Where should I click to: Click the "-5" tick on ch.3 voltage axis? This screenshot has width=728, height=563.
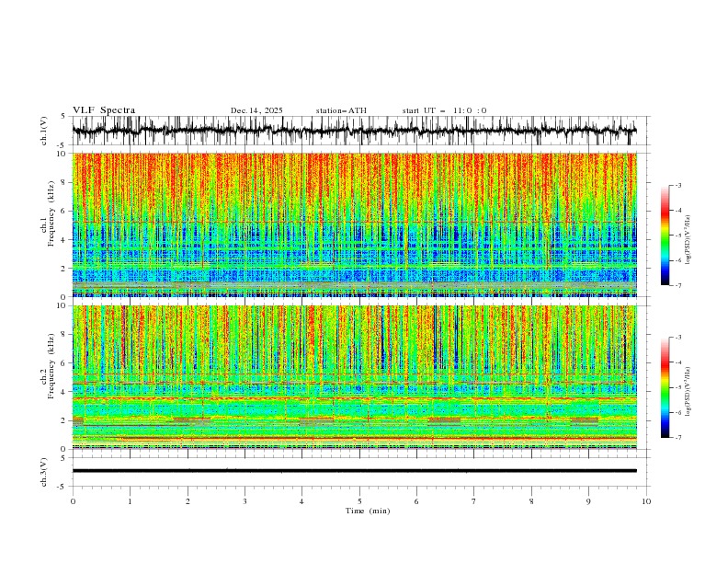63,487
